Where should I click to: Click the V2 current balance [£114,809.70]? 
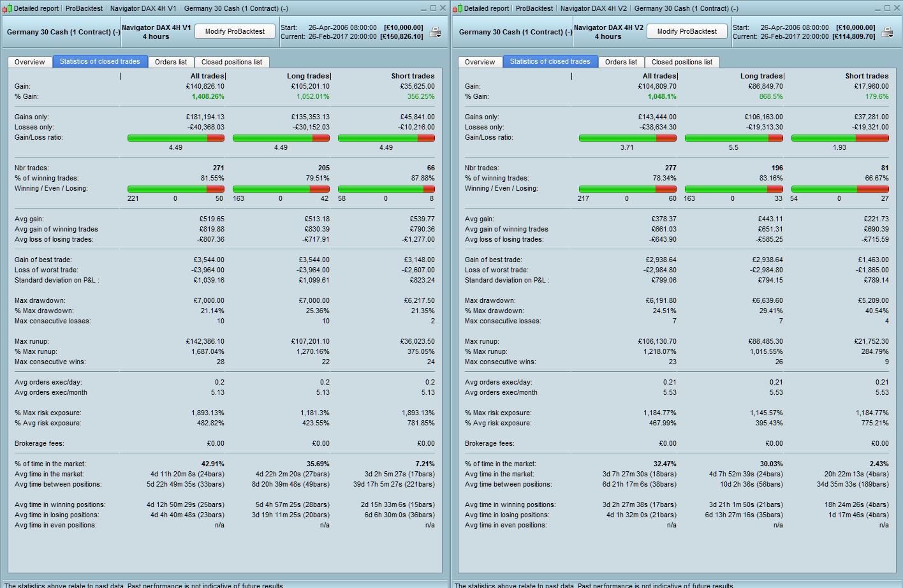pos(853,36)
